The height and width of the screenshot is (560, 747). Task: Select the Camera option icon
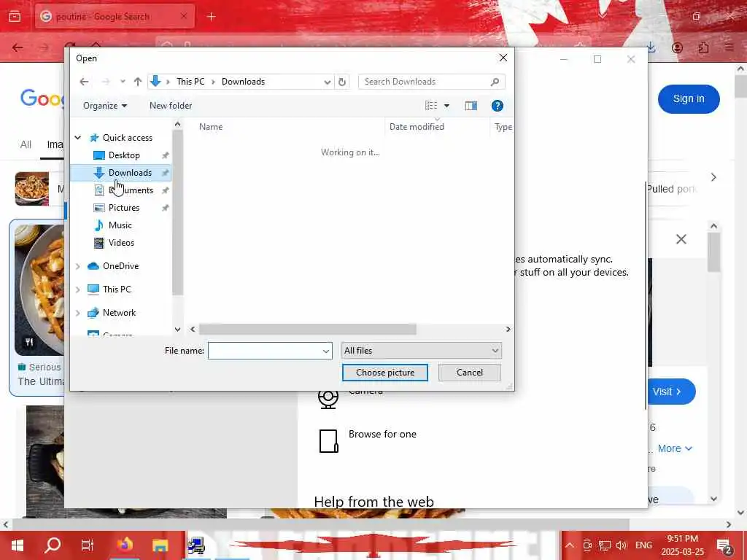[328, 398]
